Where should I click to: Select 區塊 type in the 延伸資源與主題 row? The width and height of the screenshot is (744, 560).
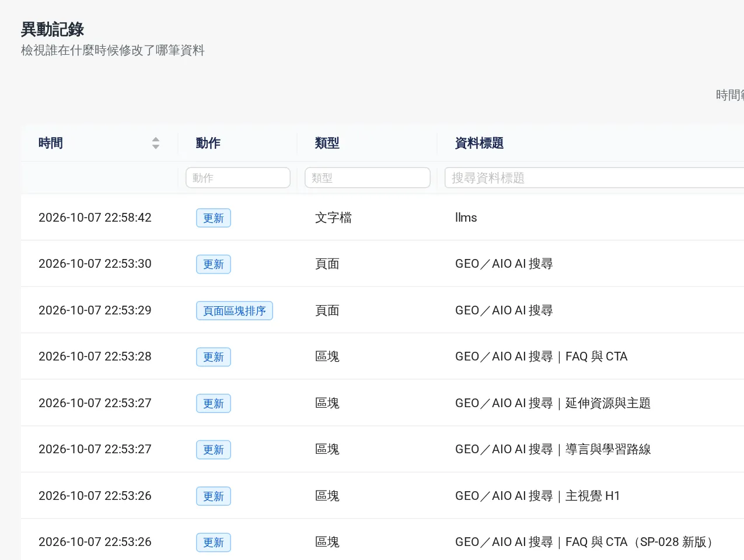pyautogui.click(x=327, y=403)
